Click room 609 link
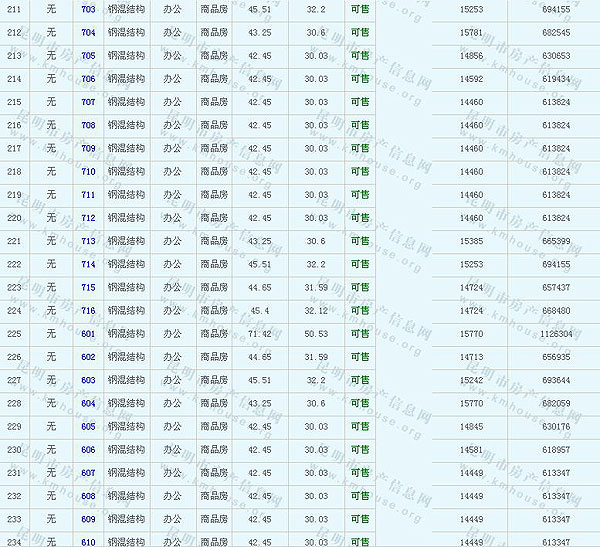The image size is (600, 547). [x=88, y=519]
